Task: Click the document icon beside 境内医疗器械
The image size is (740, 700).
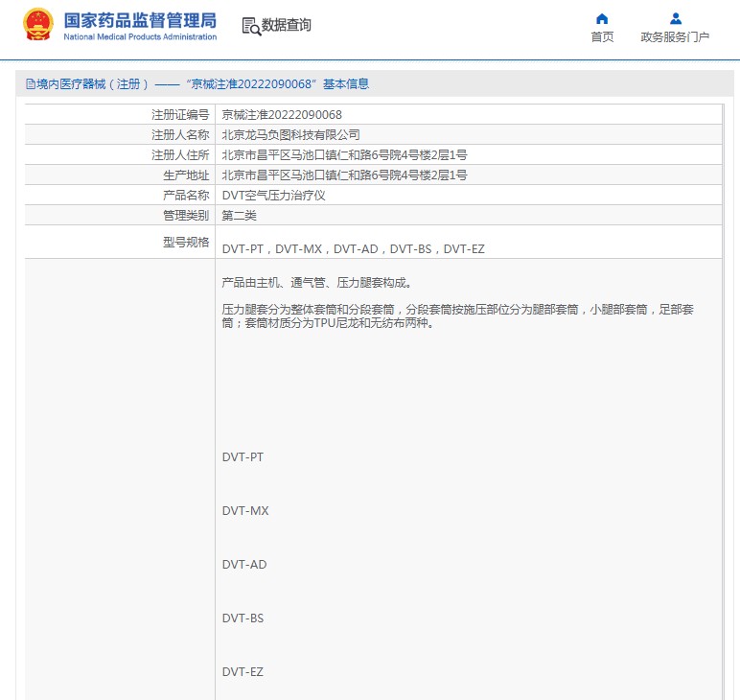Action: coord(31,84)
